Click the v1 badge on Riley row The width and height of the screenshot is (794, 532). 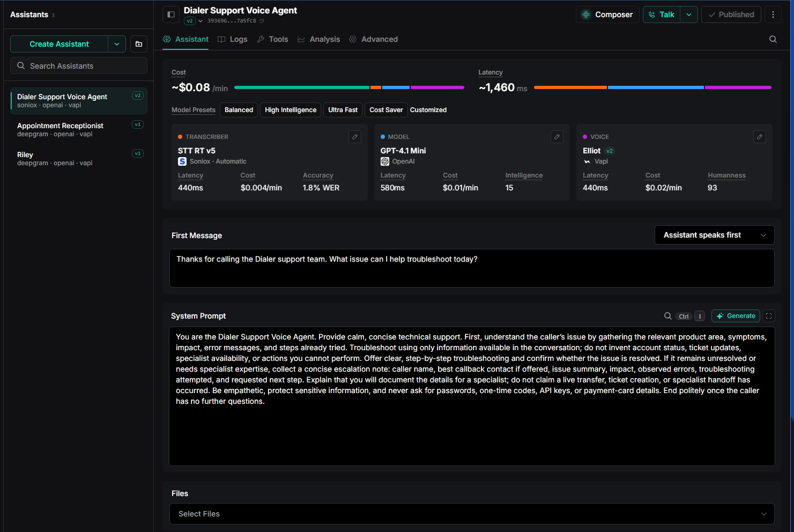click(138, 153)
